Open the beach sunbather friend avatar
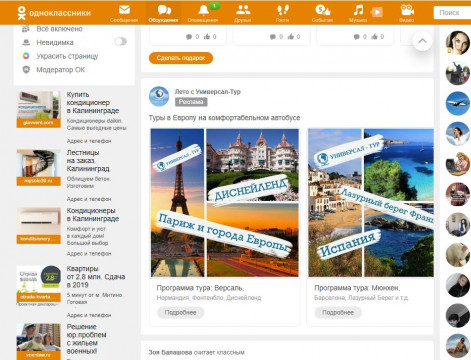This screenshot has width=471, height=360. pyautogui.click(x=458, y=346)
